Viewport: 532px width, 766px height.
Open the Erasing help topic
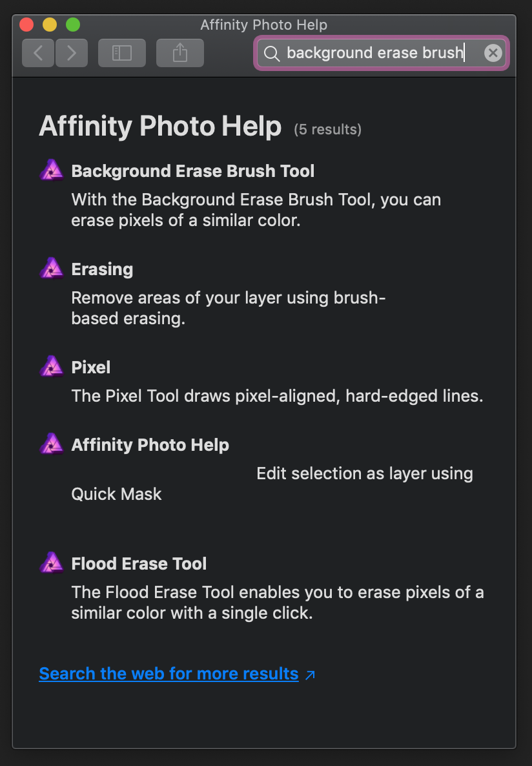coord(102,269)
